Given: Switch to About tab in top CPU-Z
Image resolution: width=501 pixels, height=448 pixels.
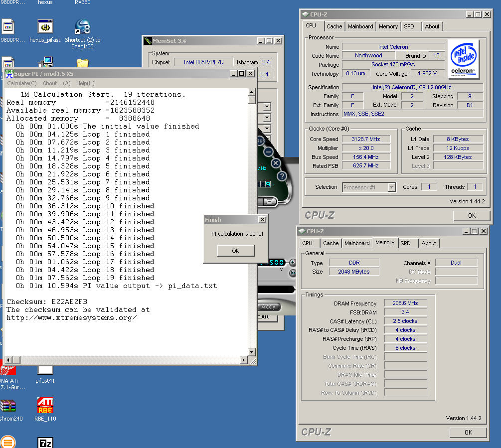Looking at the screenshot, I should coord(432,26).
